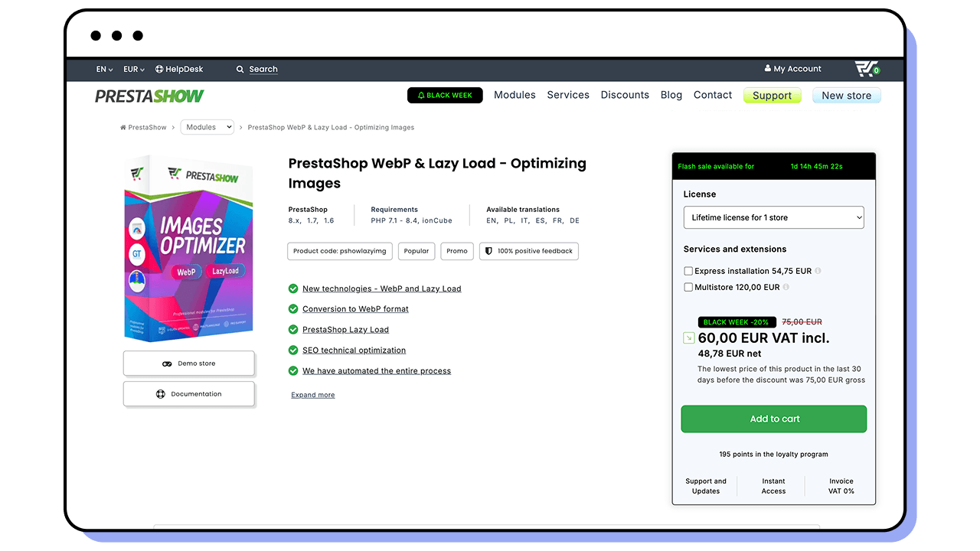Open the Modules menu in the navbar
Viewport: 980px width, 551px height.
coord(514,95)
